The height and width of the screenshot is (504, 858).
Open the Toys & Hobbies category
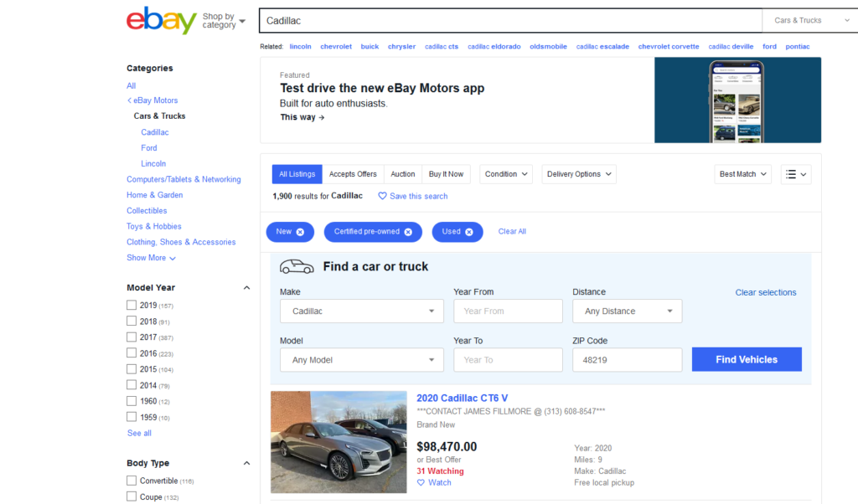pos(154,226)
